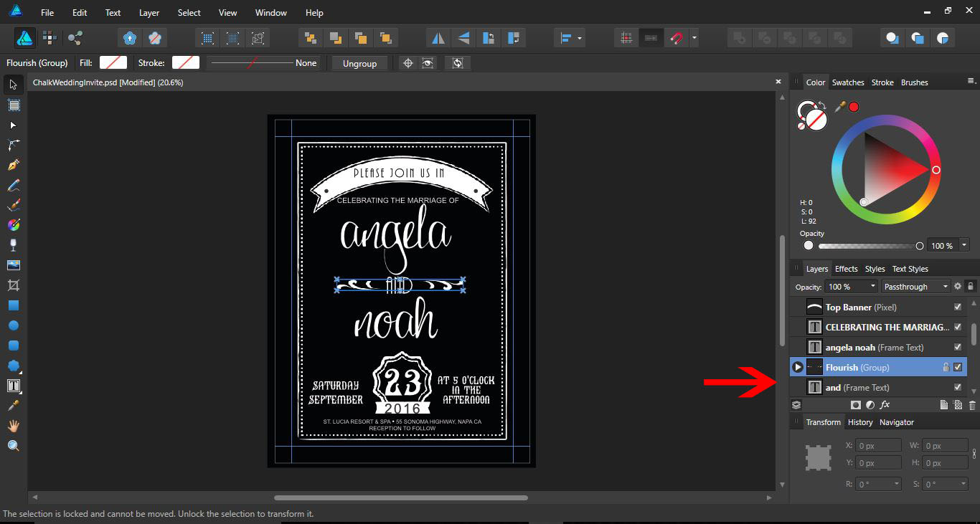Delete layer using the trash icon
The width and height of the screenshot is (980, 524).
pos(972,405)
